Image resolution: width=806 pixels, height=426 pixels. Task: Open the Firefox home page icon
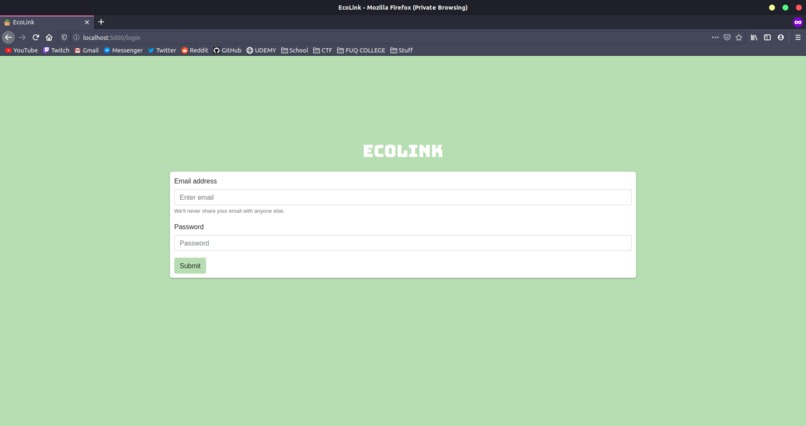pyautogui.click(x=49, y=37)
